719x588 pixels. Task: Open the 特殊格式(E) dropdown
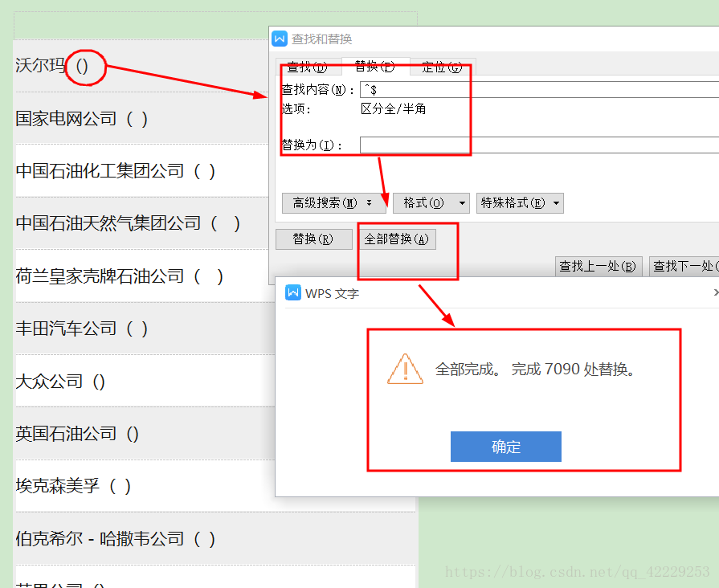click(x=520, y=202)
